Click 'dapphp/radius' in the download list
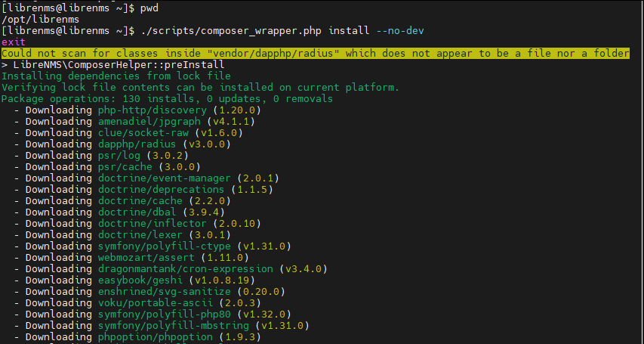644x344 pixels. point(137,144)
